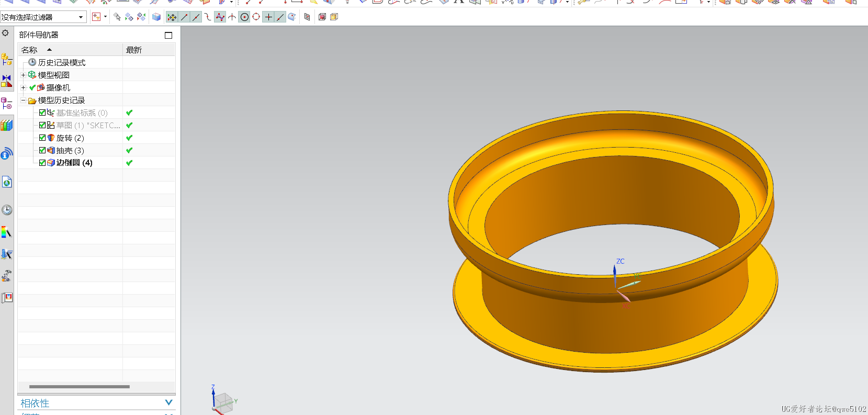Toggle the control point snap icon
This screenshot has width=868, height=415.
pyautogui.click(x=208, y=17)
